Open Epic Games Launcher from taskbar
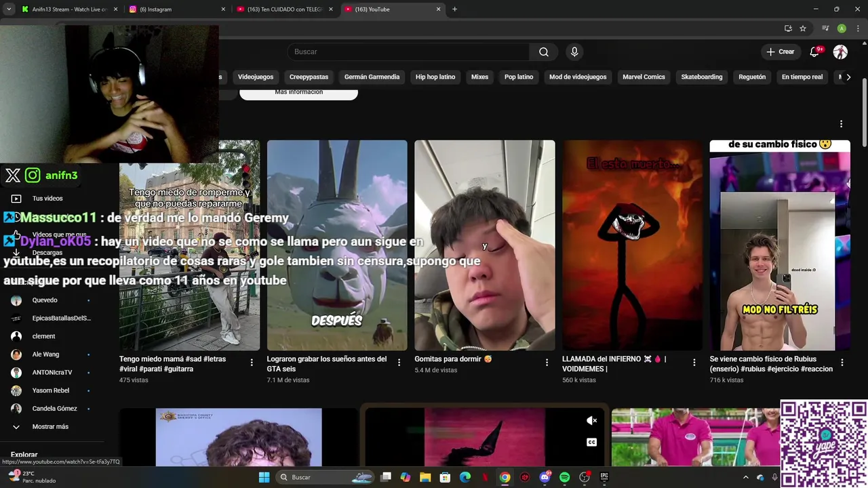Screen dimensions: 868x488 coord(604,477)
